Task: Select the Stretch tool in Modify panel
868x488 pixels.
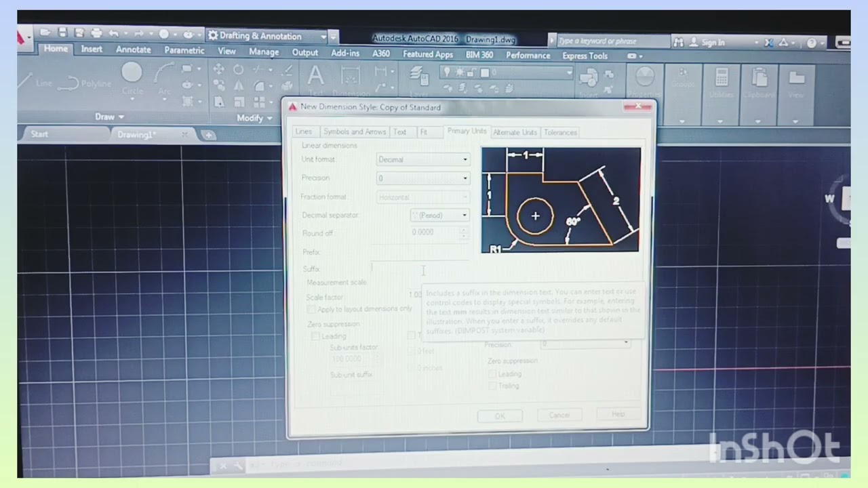Action: pos(219,102)
